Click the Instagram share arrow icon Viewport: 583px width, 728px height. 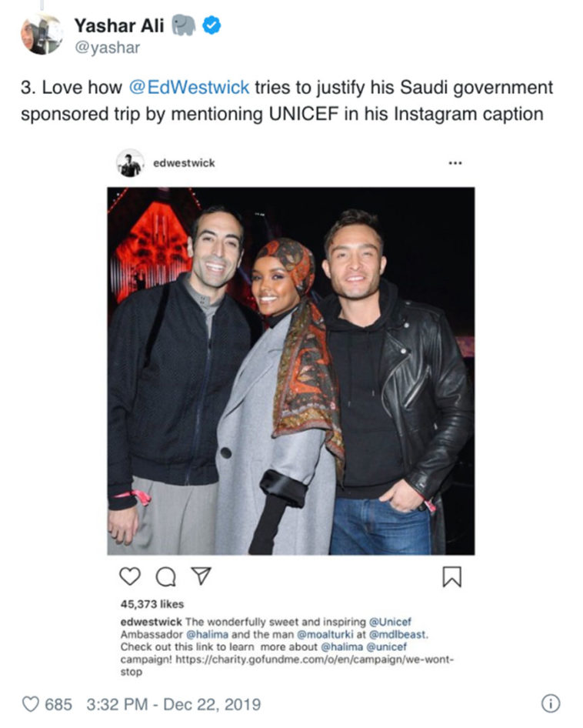pyautogui.click(x=202, y=576)
